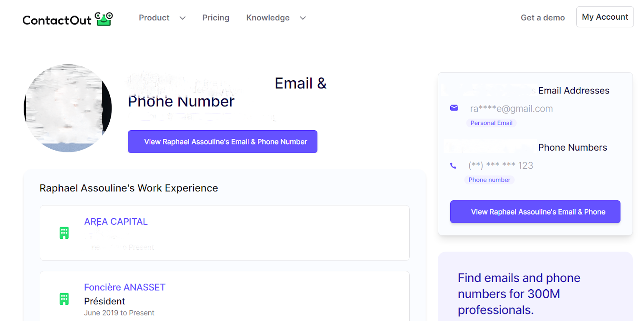Click the green building icon beside AREA CAPITAL
Screen dimensions: 644x321
pyautogui.click(x=64, y=233)
